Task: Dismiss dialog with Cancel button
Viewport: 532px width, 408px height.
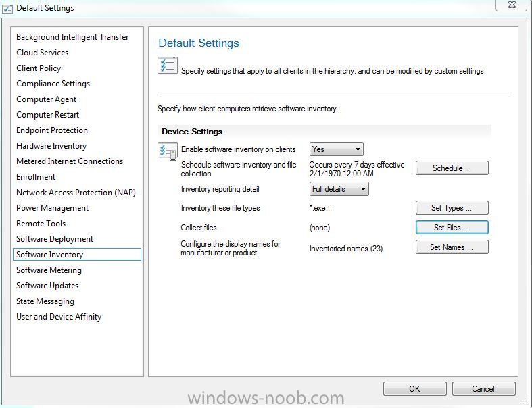Action: pos(483,388)
